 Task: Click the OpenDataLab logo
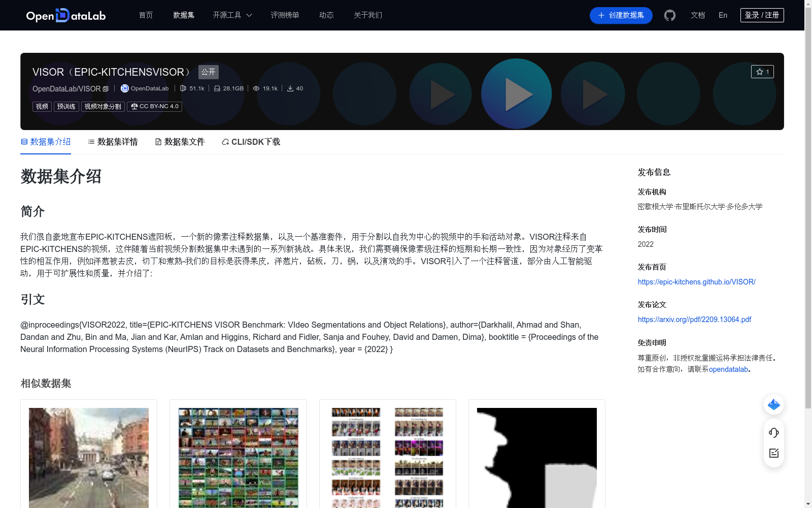pyautogui.click(x=66, y=15)
